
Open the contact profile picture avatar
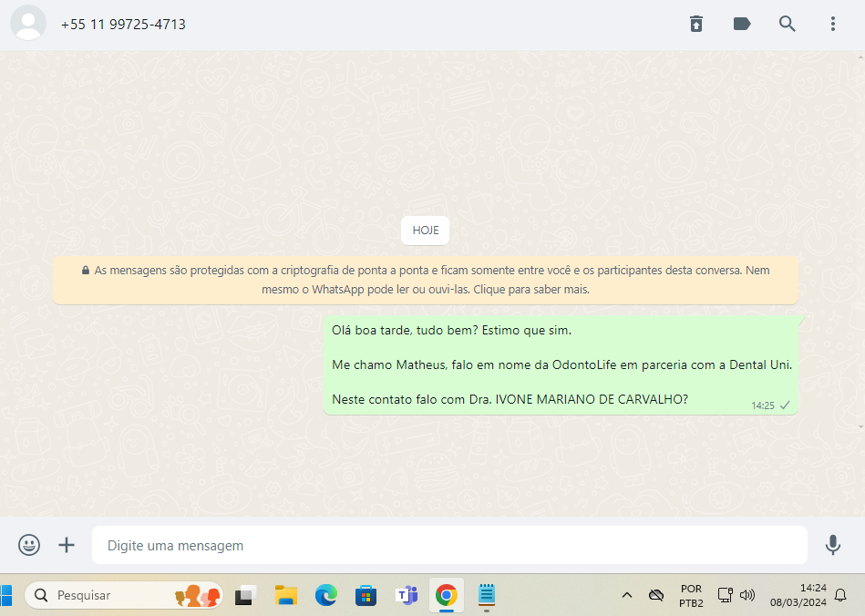pos(28,23)
